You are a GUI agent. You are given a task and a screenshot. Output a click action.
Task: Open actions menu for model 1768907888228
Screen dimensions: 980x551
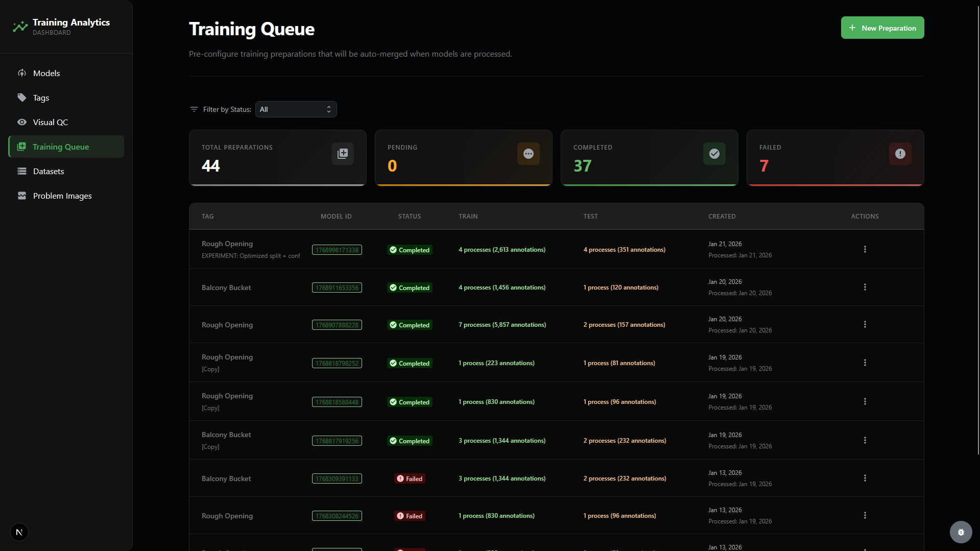[x=865, y=324]
